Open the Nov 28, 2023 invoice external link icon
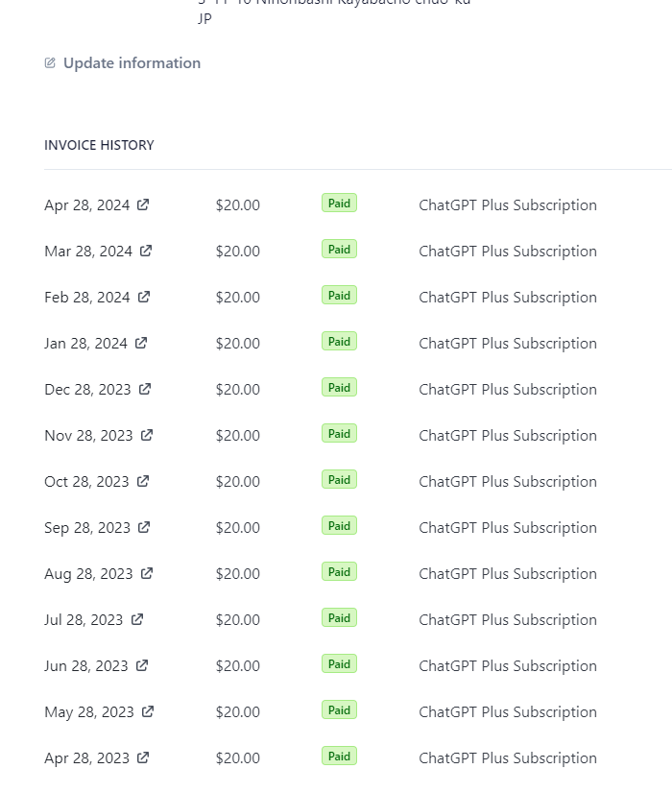672x793 pixels. tap(147, 435)
